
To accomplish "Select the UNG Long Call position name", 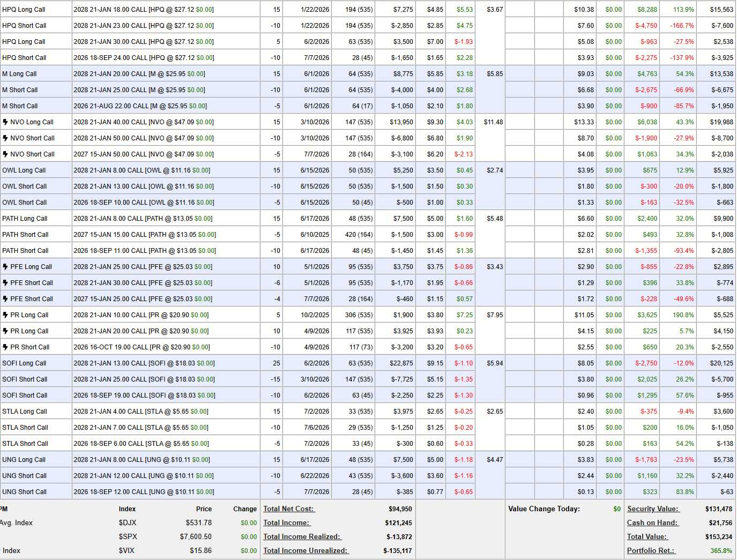I will click(24, 460).
